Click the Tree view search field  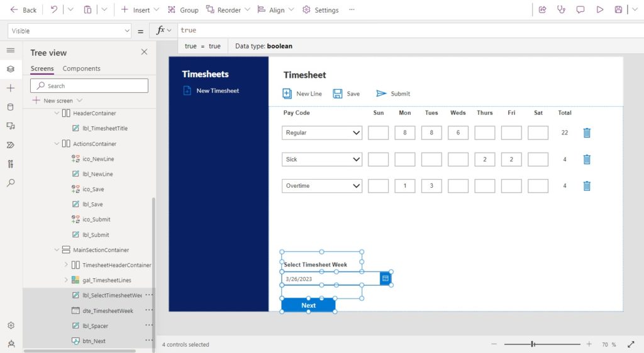point(89,85)
